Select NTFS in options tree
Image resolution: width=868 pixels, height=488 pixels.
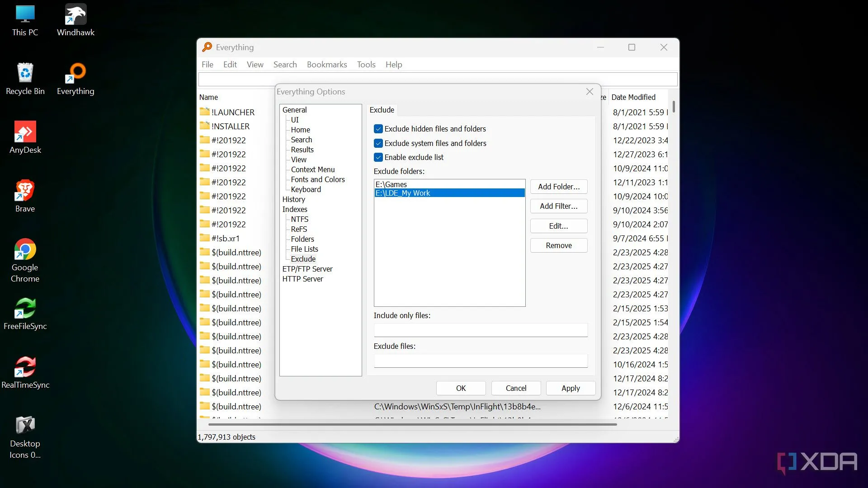(299, 219)
